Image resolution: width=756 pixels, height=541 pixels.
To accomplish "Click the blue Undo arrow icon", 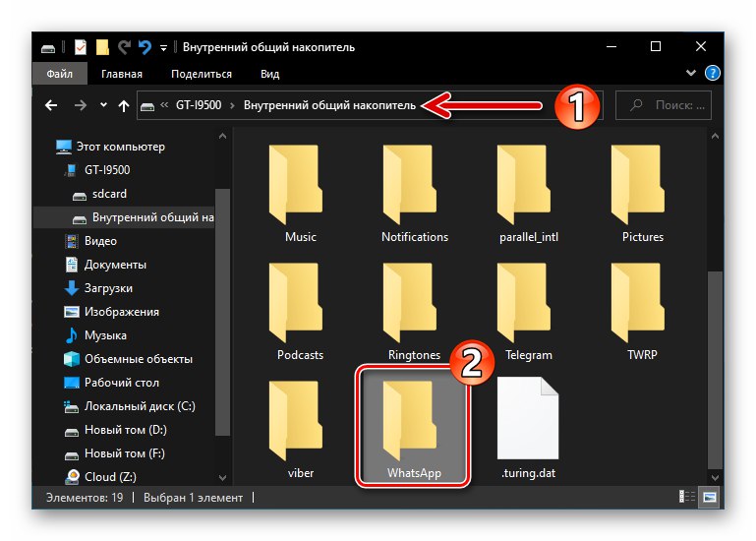I will click(x=145, y=47).
